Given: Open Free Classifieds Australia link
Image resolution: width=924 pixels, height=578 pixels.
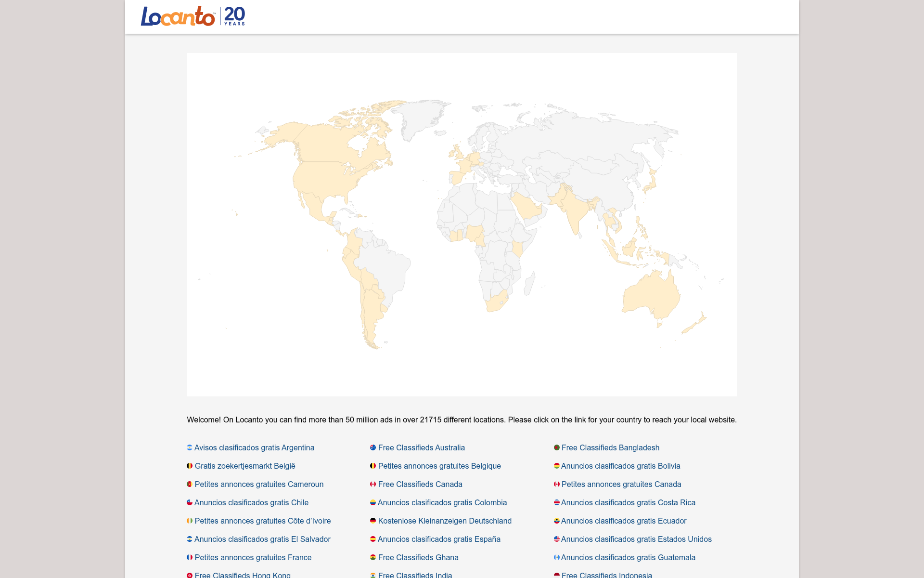Looking at the screenshot, I should coord(422,447).
